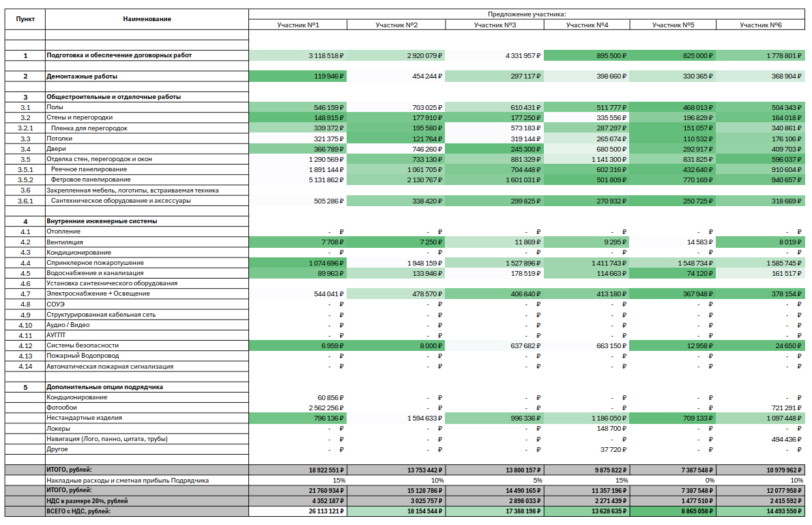Click the "ВСЕГО с НДС, рублей:" label
Viewport: 812px width, 525px height.
[78, 511]
